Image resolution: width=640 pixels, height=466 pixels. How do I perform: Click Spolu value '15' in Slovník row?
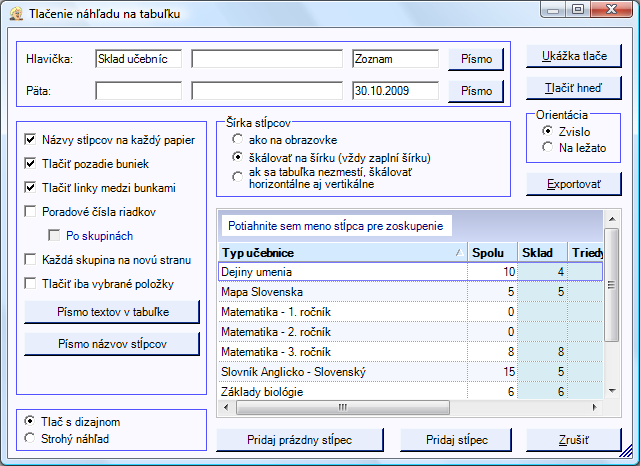[492, 372]
